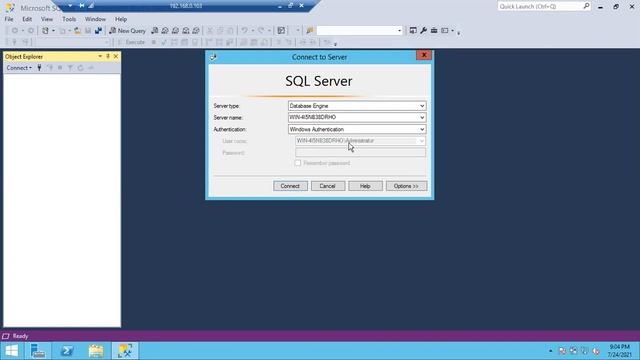Open the Help menu

pyautogui.click(x=121, y=19)
